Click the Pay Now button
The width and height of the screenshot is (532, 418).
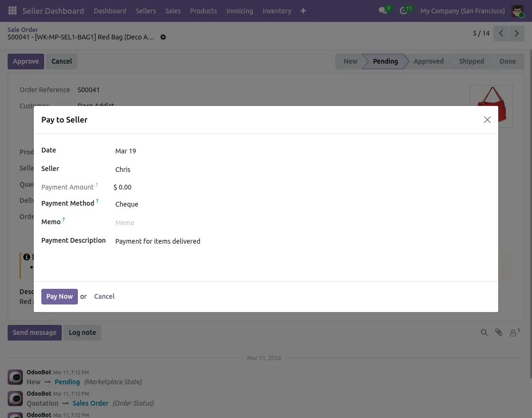pos(59,296)
